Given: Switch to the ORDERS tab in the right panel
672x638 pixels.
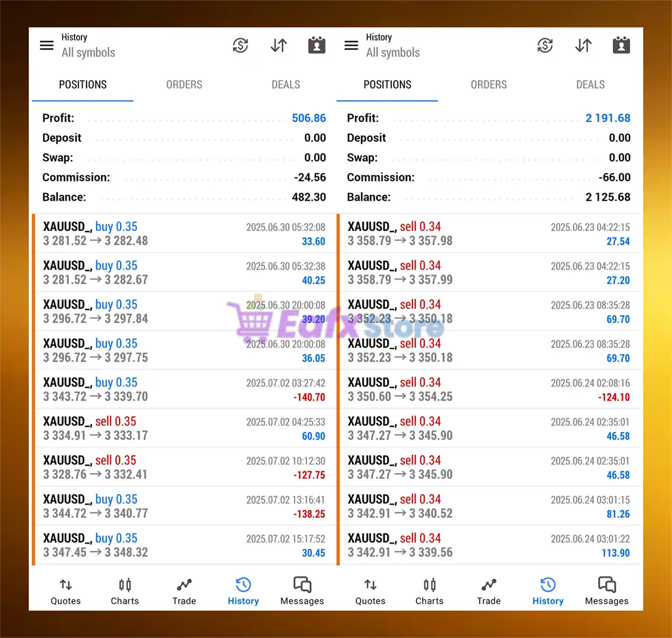Looking at the screenshot, I should pyautogui.click(x=489, y=85).
